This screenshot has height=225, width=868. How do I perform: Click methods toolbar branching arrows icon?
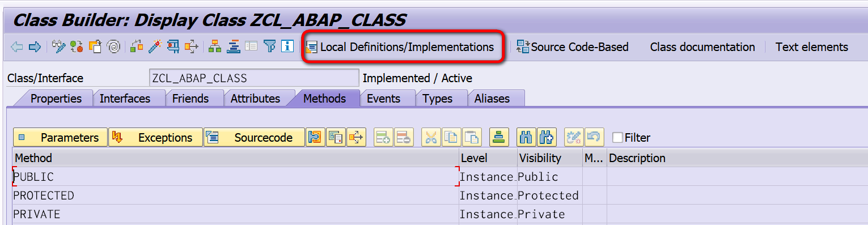(x=357, y=137)
